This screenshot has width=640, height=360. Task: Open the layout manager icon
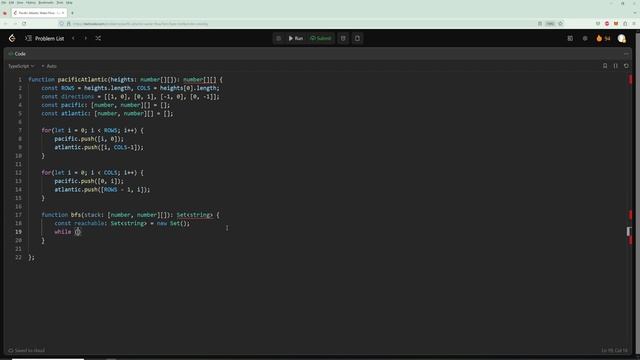click(570, 38)
